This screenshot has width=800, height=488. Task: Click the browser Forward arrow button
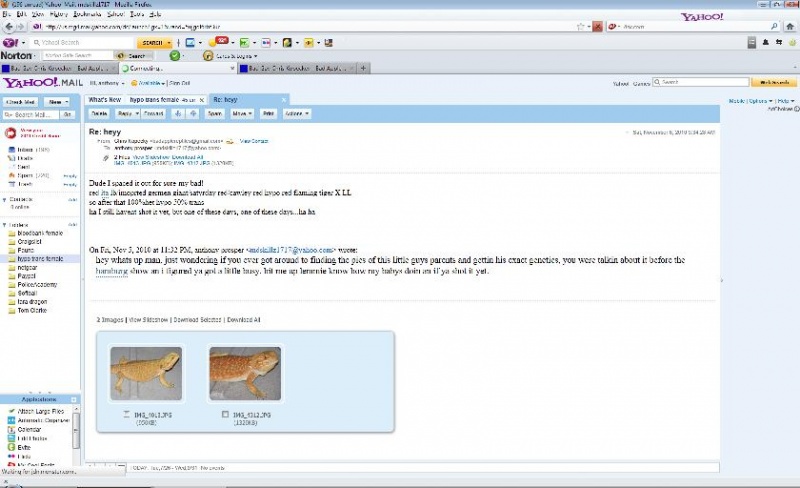tap(20, 27)
